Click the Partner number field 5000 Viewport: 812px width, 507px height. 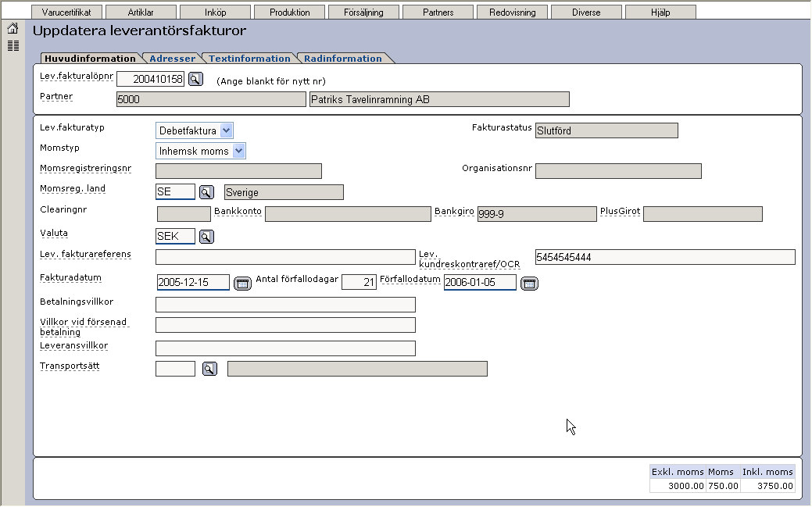coord(211,99)
